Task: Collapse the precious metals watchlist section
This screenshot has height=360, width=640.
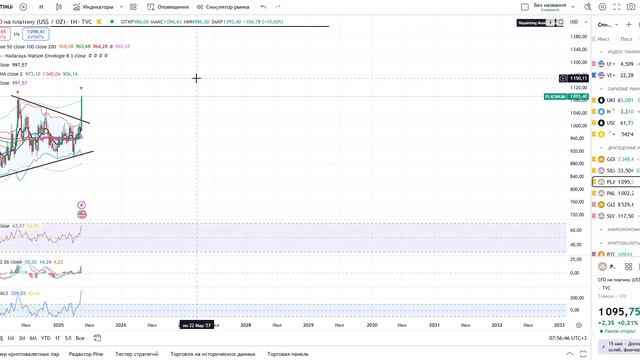Action: pyautogui.click(x=601, y=148)
